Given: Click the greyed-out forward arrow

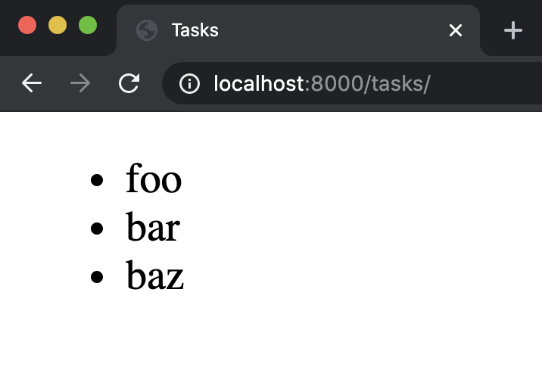Looking at the screenshot, I should click(x=79, y=83).
